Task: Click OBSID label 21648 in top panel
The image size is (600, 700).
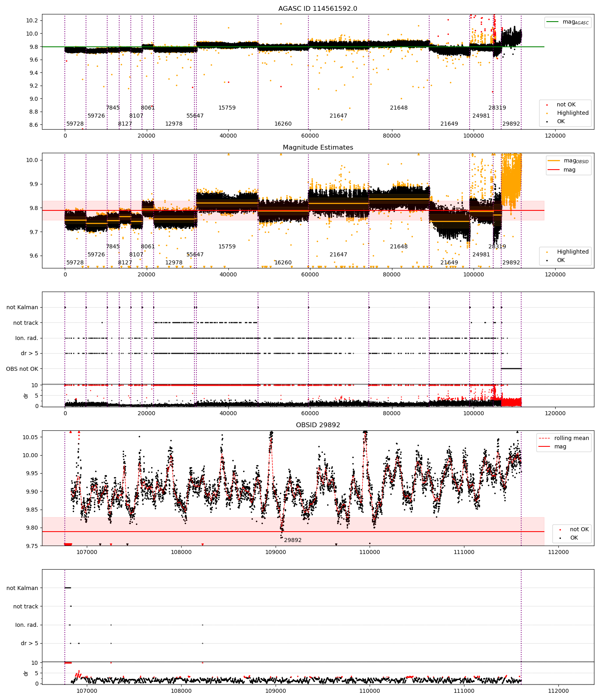Action: point(399,108)
